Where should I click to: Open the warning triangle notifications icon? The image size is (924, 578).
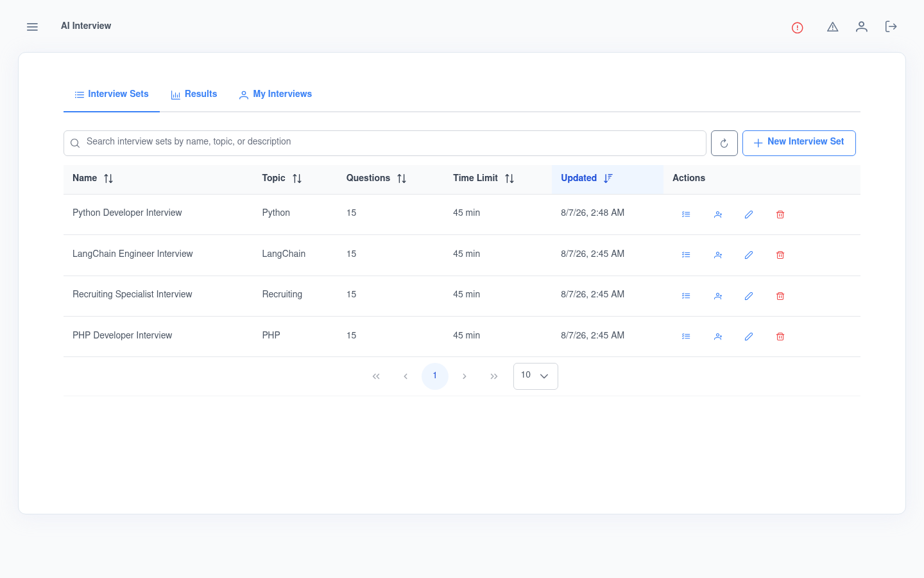[832, 27]
